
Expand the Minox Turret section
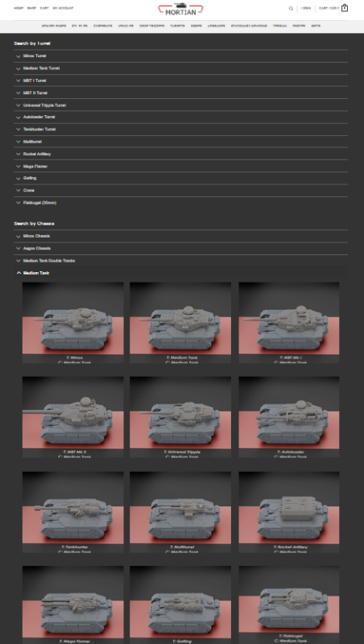(x=180, y=56)
